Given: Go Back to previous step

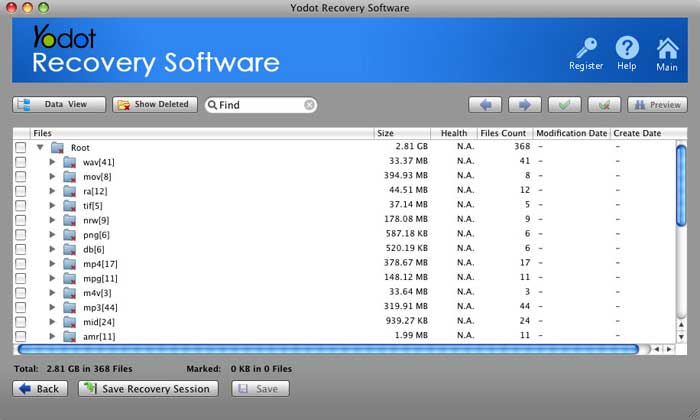Looking at the screenshot, I should [x=40, y=389].
